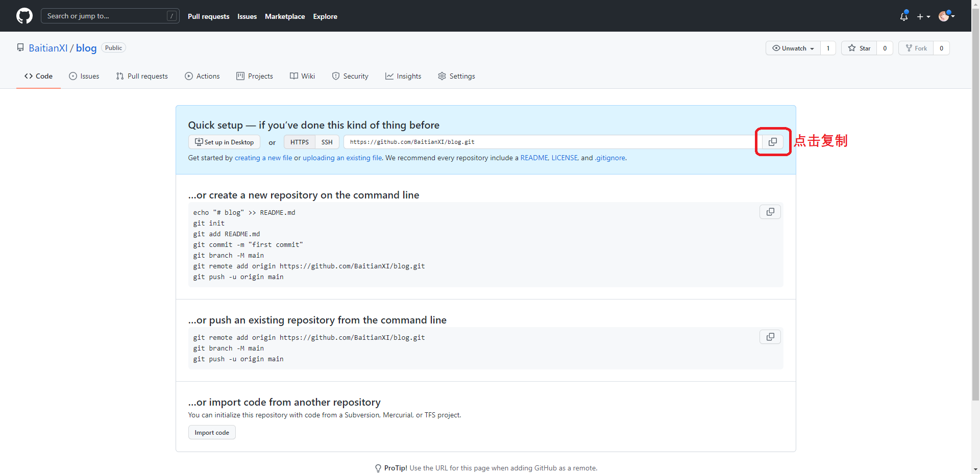Open the blog repository name link
Image resolution: width=980 pixels, height=474 pixels.
click(x=86, y=48)
